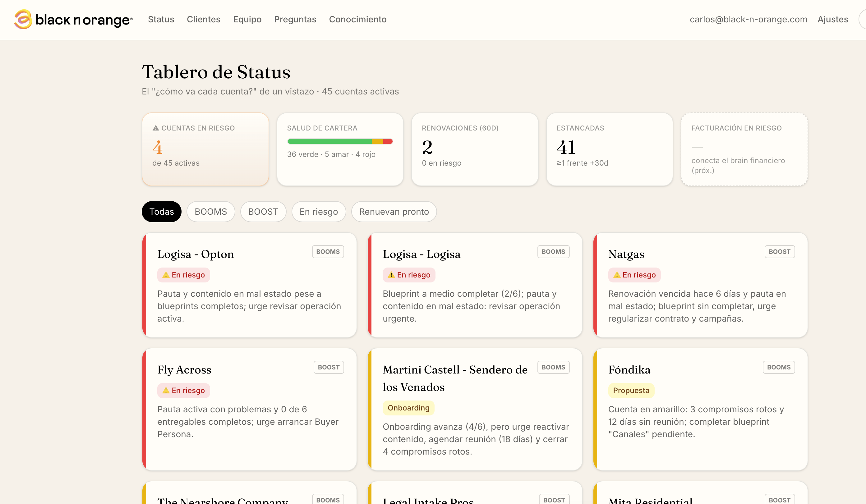866x504 pixels.
Task: Click the black n orange logo
Action: (73, 20)
